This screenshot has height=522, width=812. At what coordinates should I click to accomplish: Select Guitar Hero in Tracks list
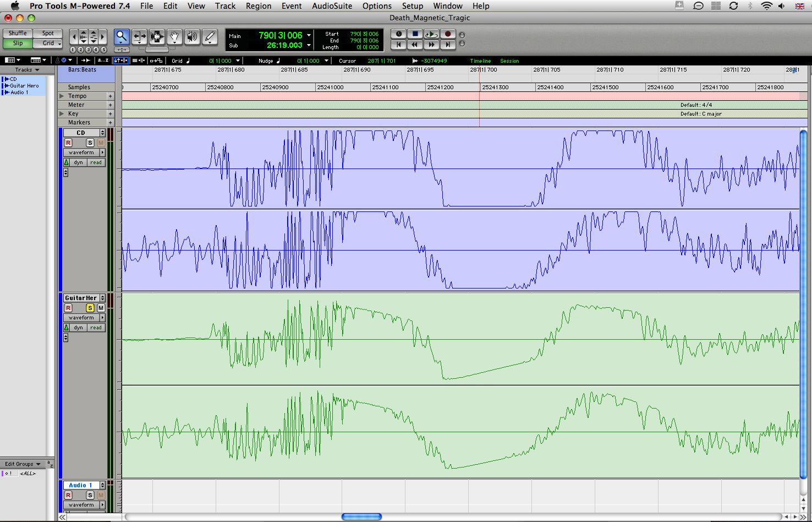24,86
